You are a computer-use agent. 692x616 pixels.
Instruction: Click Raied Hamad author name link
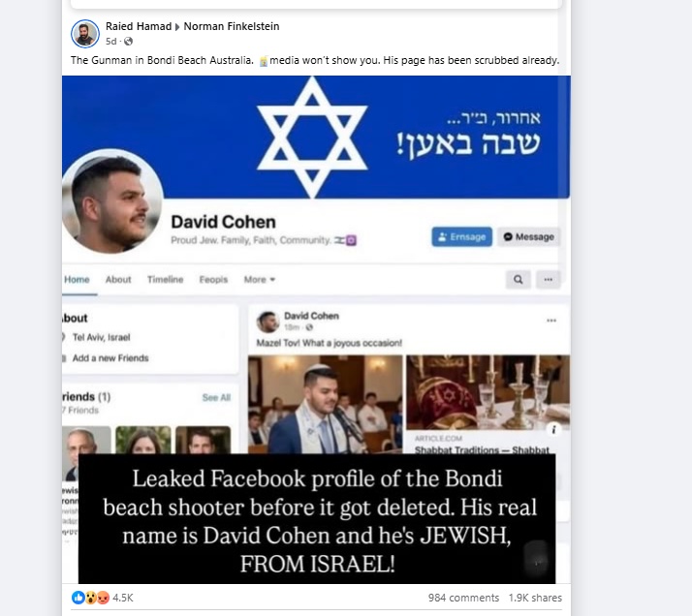point(139,26)
